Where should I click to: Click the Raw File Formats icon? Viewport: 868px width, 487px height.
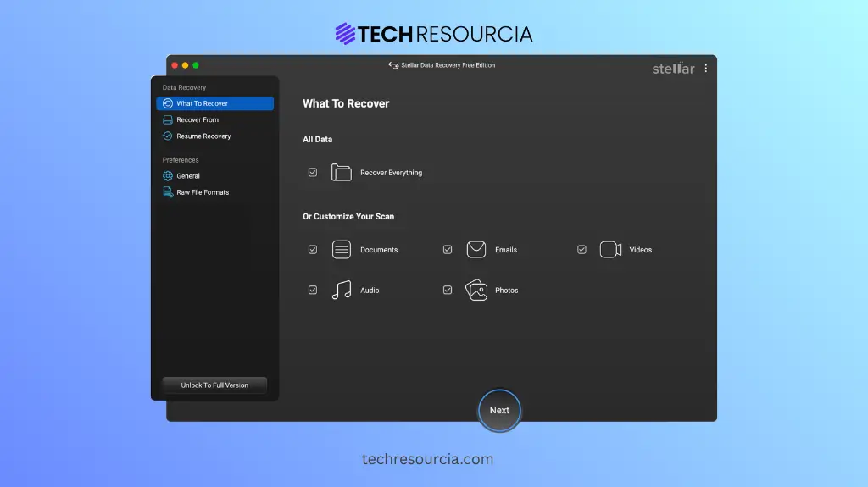[167, 192]
